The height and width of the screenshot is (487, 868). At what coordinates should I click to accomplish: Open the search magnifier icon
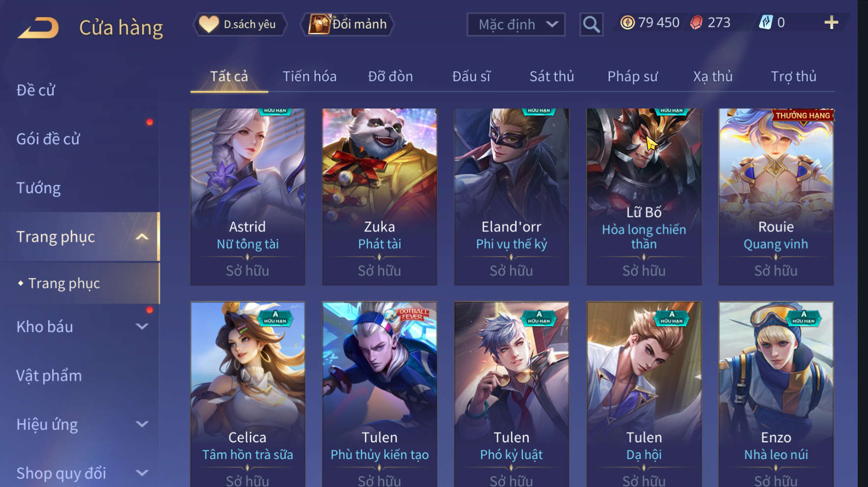(591, 24)
